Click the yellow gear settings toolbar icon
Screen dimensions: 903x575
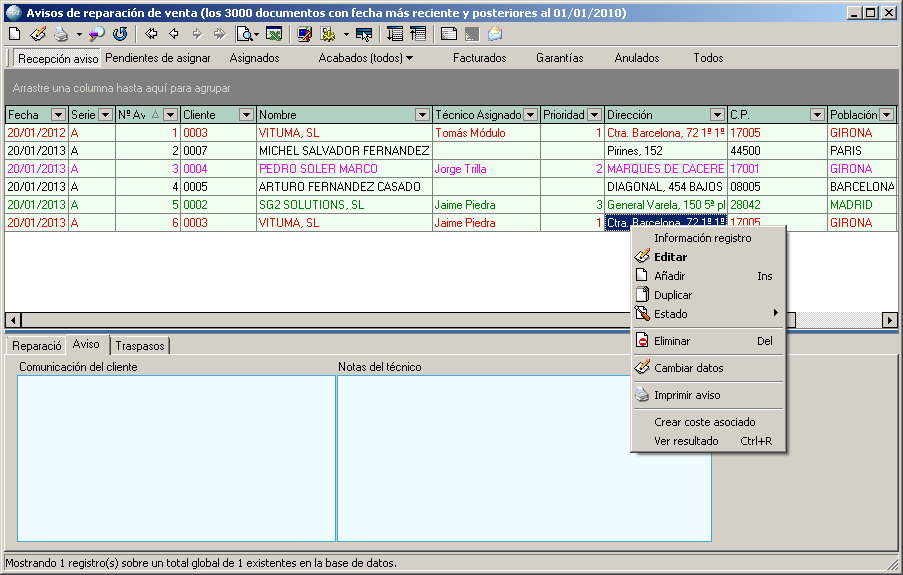(328, 34)
